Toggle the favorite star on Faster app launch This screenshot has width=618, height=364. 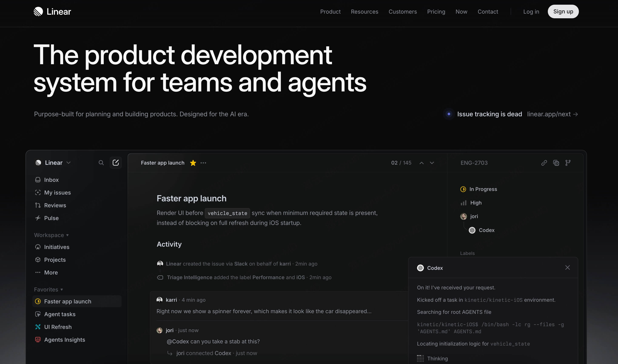[193, 163]
